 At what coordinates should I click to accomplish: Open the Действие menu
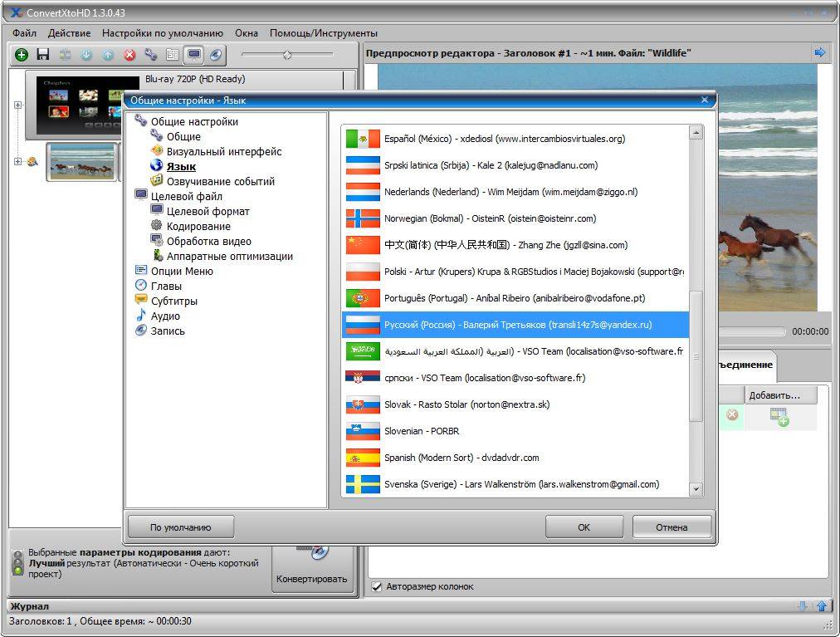click(69, 33)
